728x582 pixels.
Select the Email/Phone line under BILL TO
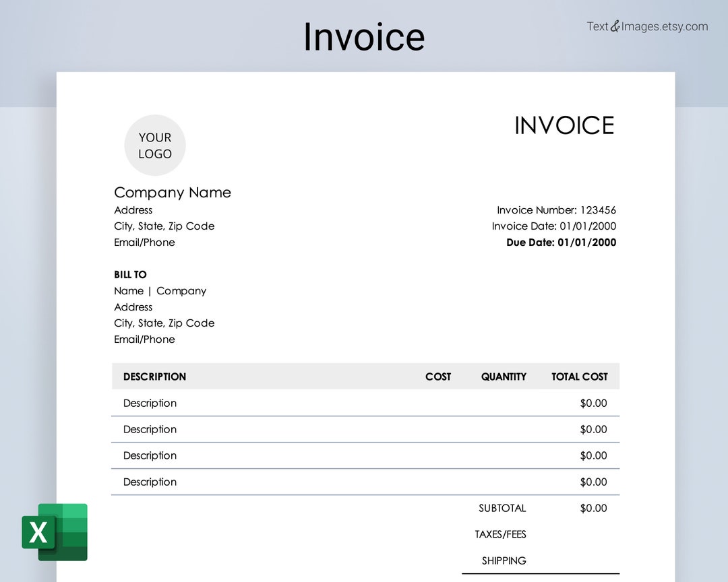[x=144, y=339]
